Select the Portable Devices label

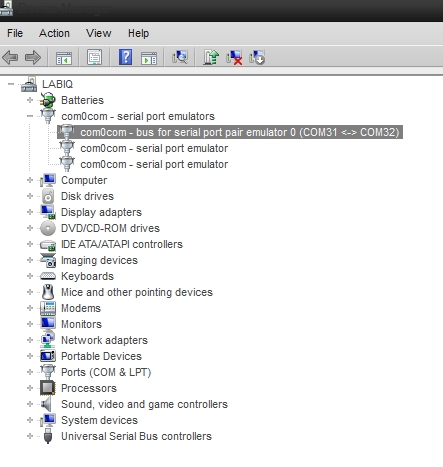(101, 356)
